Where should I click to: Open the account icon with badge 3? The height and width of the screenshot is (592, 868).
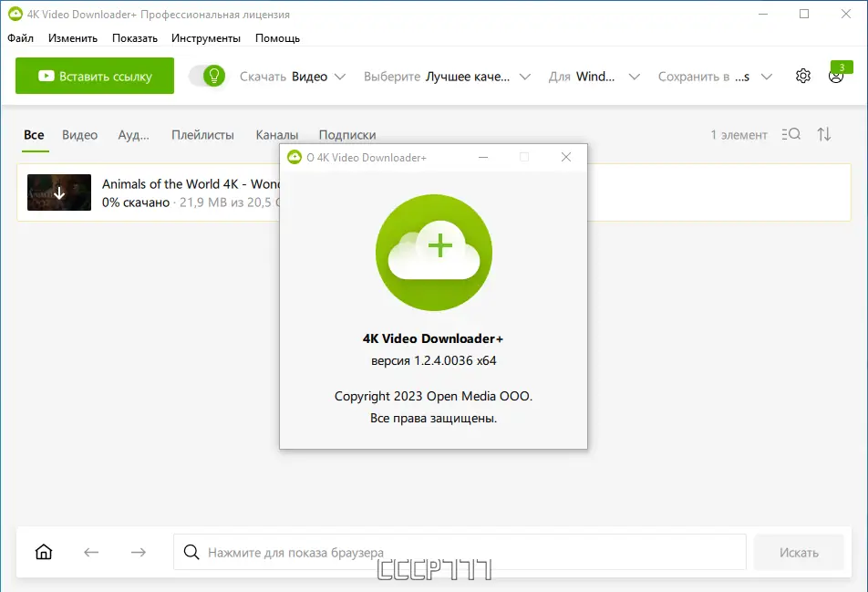(x=837, y=74)
